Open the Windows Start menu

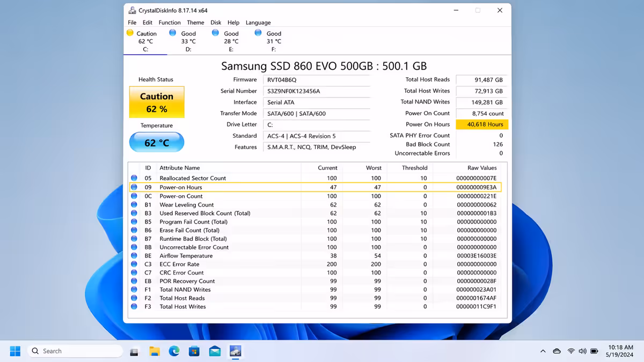tap(15, 351)
